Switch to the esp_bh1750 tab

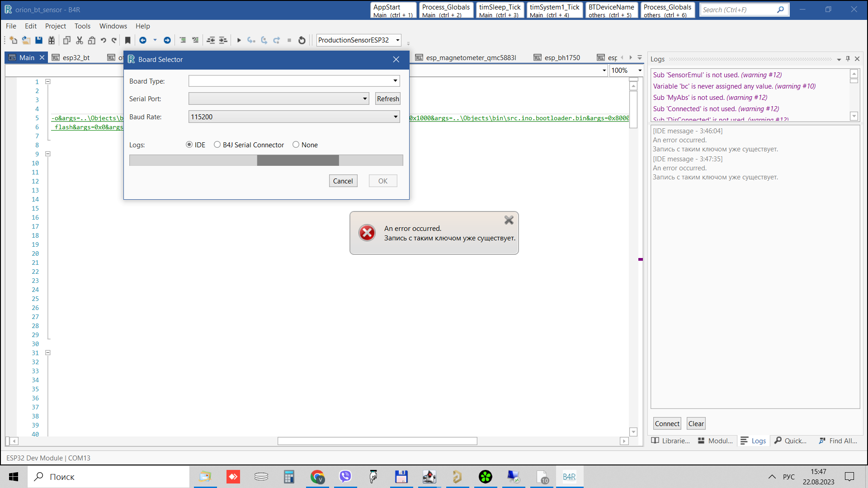pos(562,57)
